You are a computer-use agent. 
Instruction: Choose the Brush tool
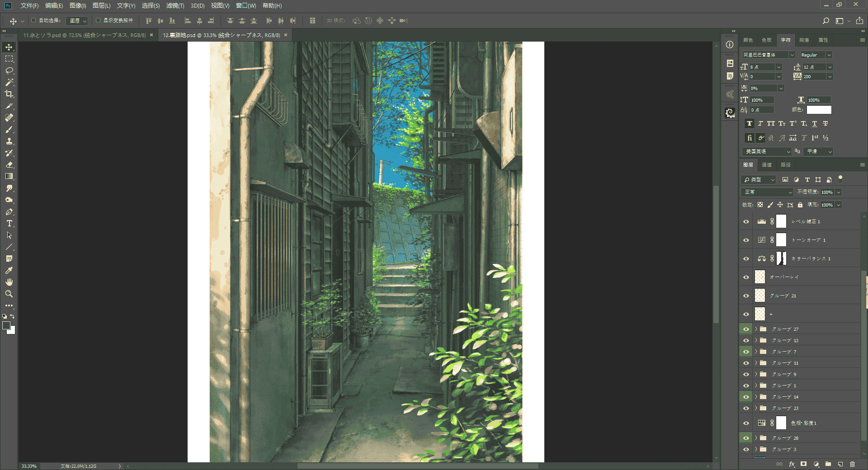9,130
